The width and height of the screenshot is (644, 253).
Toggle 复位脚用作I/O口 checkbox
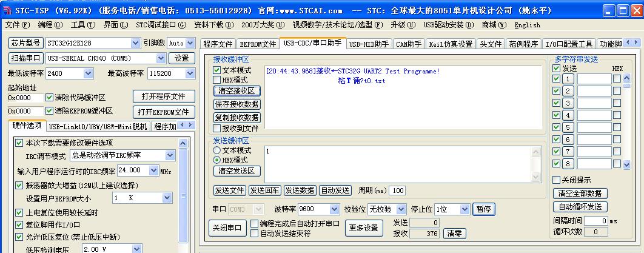click(19, 224)
